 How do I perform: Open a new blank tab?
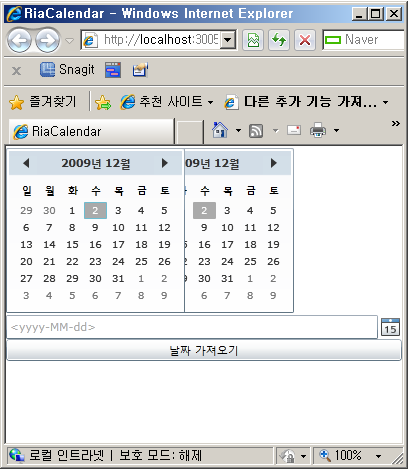tap(189, 132)
